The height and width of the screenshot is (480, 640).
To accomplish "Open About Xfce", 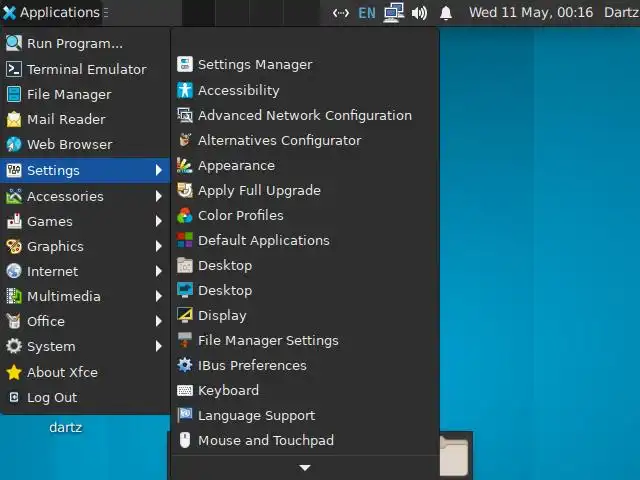I will (85, 372).
